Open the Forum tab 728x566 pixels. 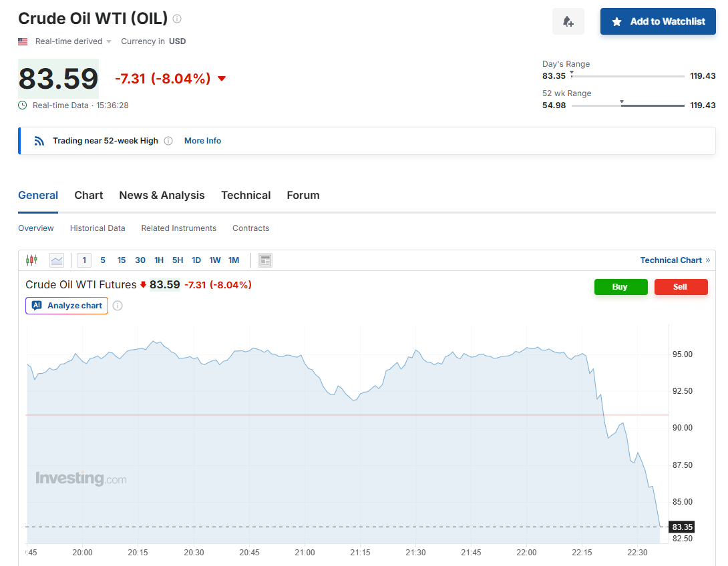point(303,196)
